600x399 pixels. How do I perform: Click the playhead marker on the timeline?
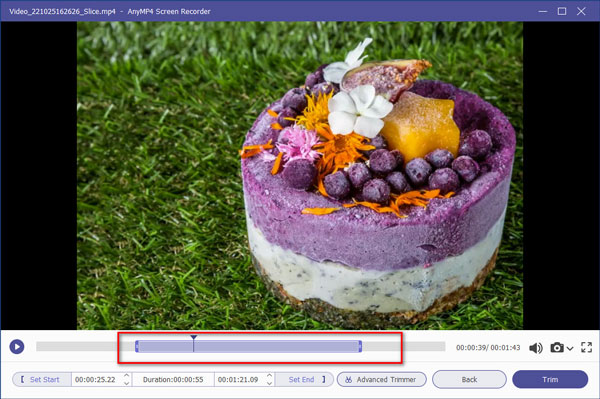tap(194, 343)
